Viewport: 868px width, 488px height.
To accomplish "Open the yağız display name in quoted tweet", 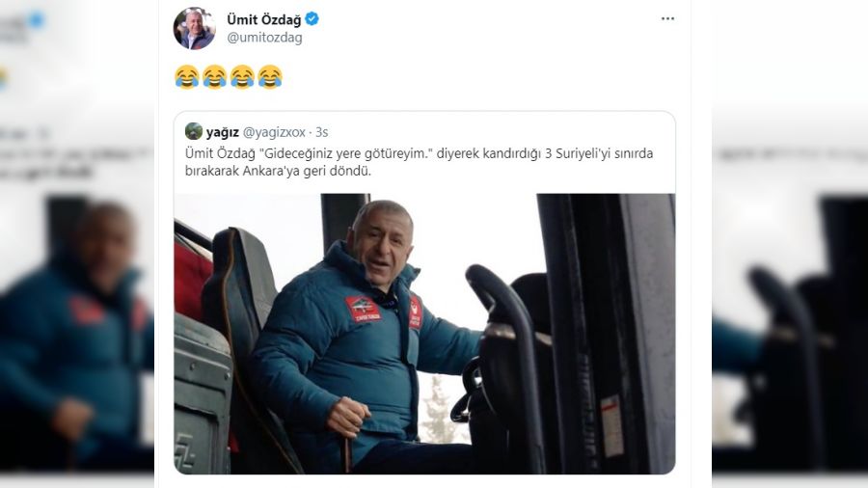I will pyautogui.click(x=223, y=132).
